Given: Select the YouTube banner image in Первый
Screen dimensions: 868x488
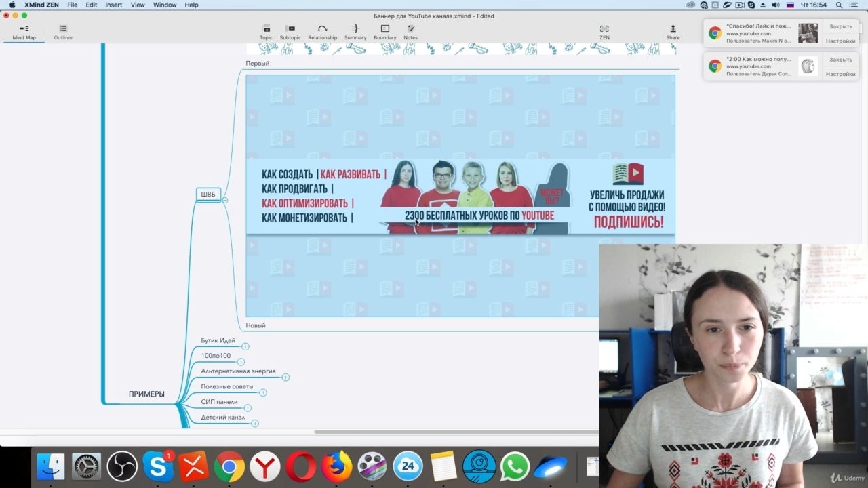Looking at the screenshot, I should 460,195.
